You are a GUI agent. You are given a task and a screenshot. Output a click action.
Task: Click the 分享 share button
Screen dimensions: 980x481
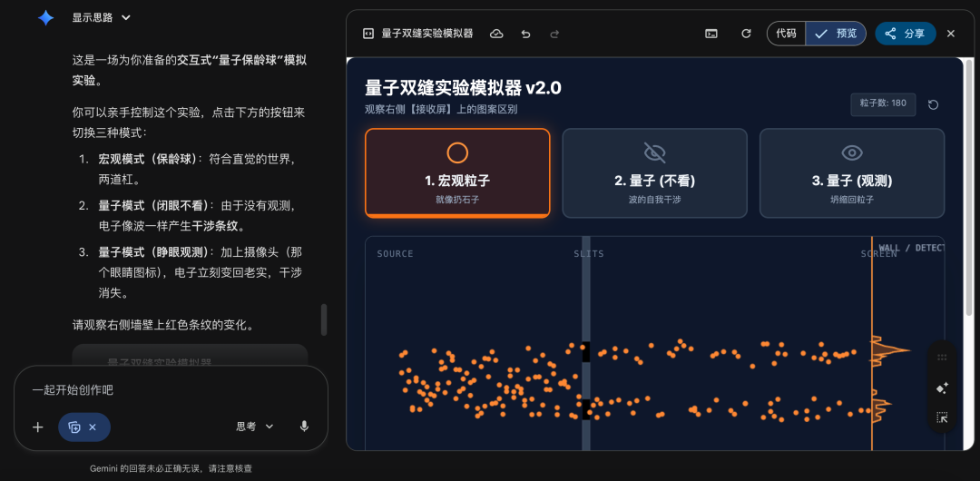click(905, 34)
